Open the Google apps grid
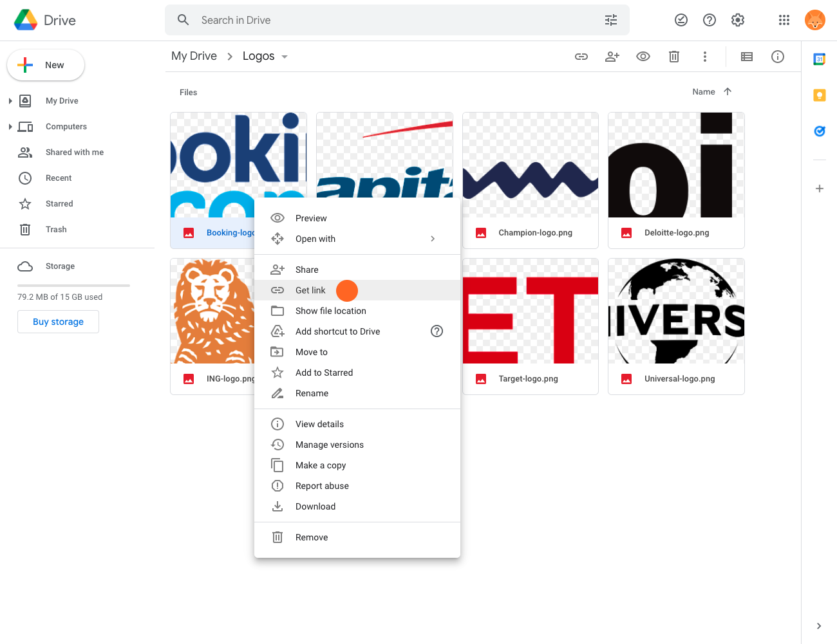 click(x=784, y=20)
